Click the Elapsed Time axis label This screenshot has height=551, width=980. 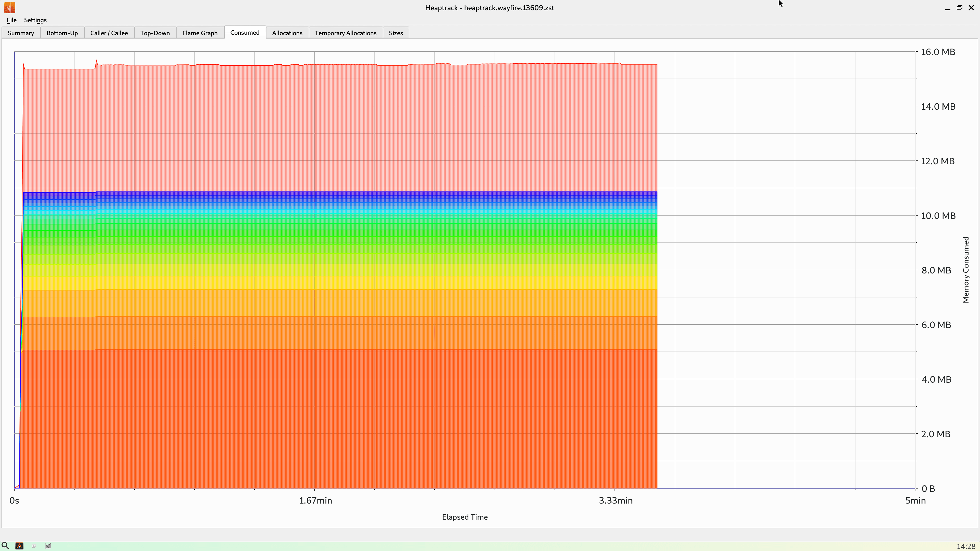[464, 517]
